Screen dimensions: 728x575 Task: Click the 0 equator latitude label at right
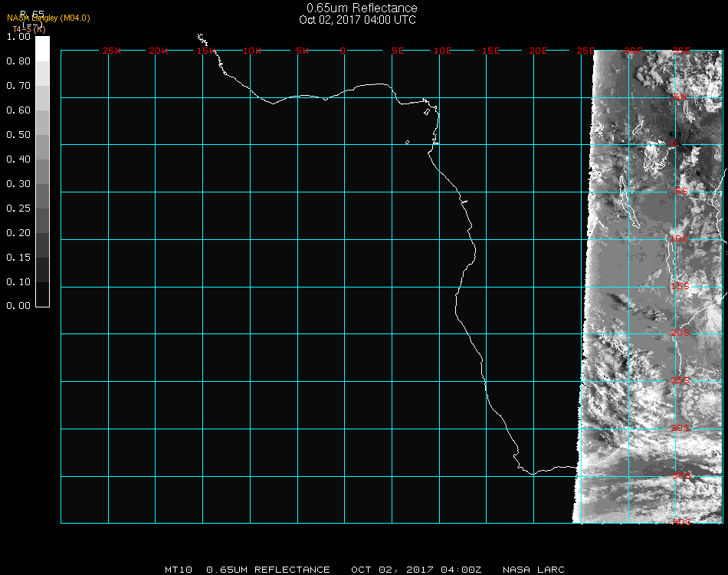pyautogui.click(x=674, y=143)
